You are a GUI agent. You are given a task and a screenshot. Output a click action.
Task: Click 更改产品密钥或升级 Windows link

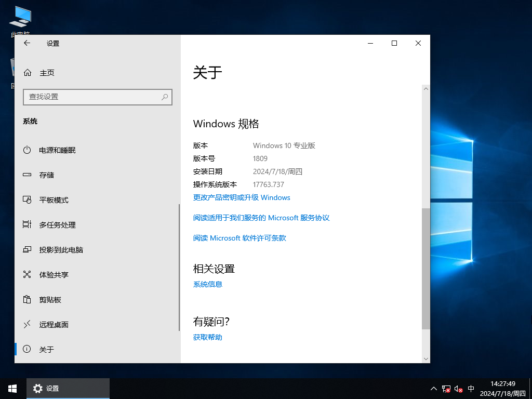pyautogui.click(x=242, y=197)
